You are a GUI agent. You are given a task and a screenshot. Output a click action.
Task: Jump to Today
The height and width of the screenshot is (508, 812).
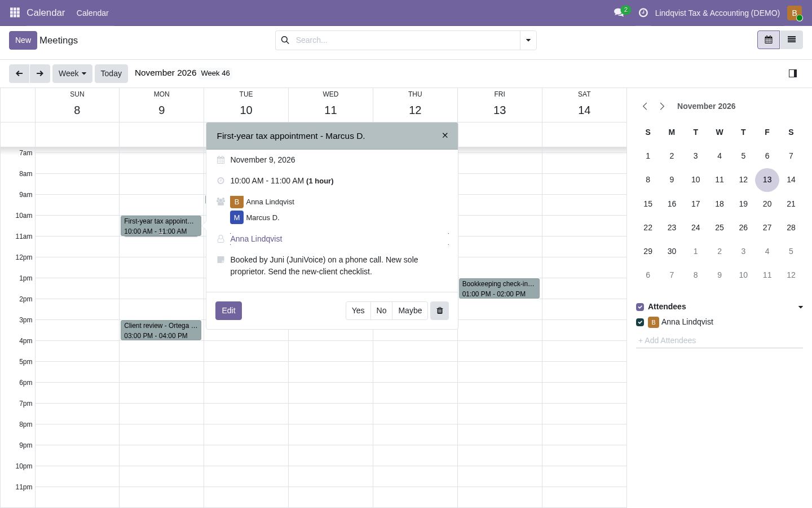tap(111, 73)
